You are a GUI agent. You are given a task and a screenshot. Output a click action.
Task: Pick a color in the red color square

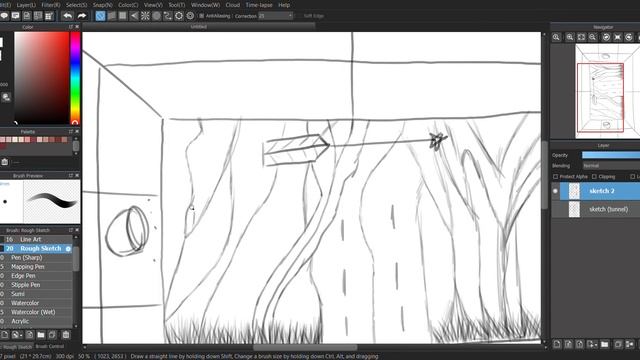tap(42, 78)
